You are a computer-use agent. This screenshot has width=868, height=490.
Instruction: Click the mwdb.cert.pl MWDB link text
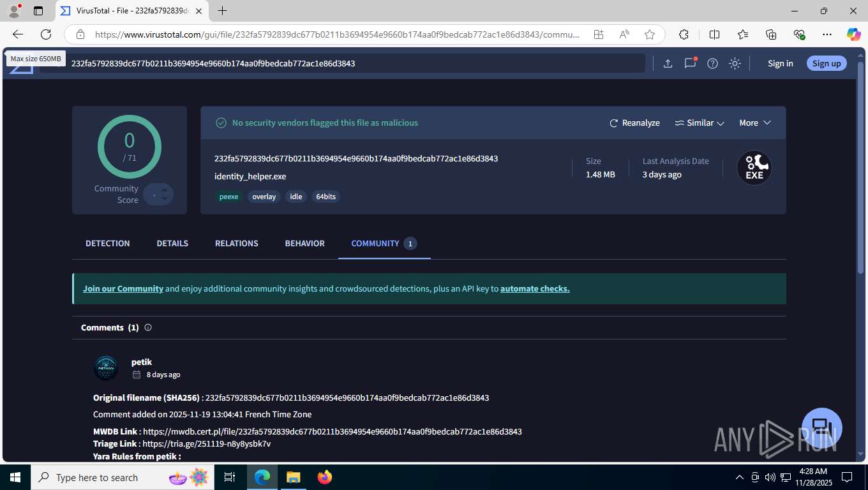coord(333,431)
